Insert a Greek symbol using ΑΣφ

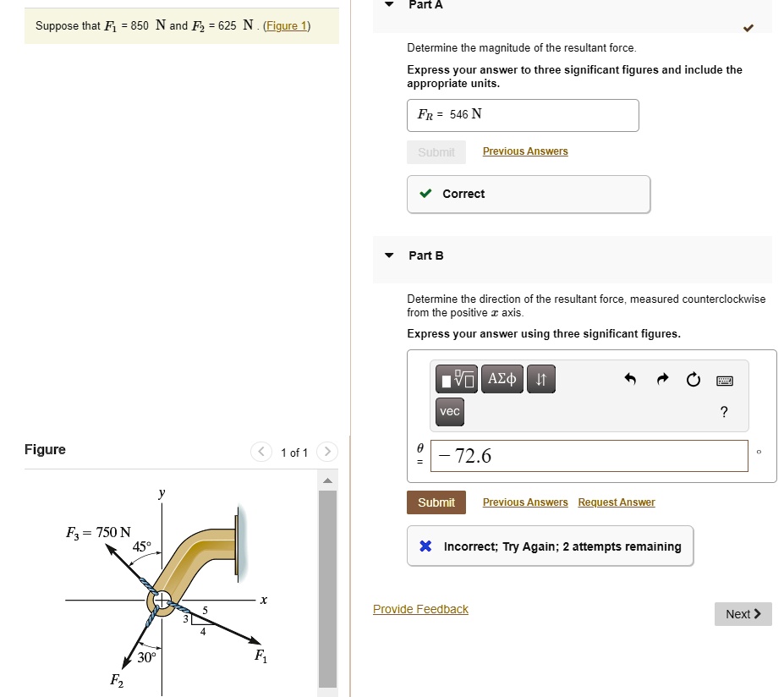click(x=502, y=379)
